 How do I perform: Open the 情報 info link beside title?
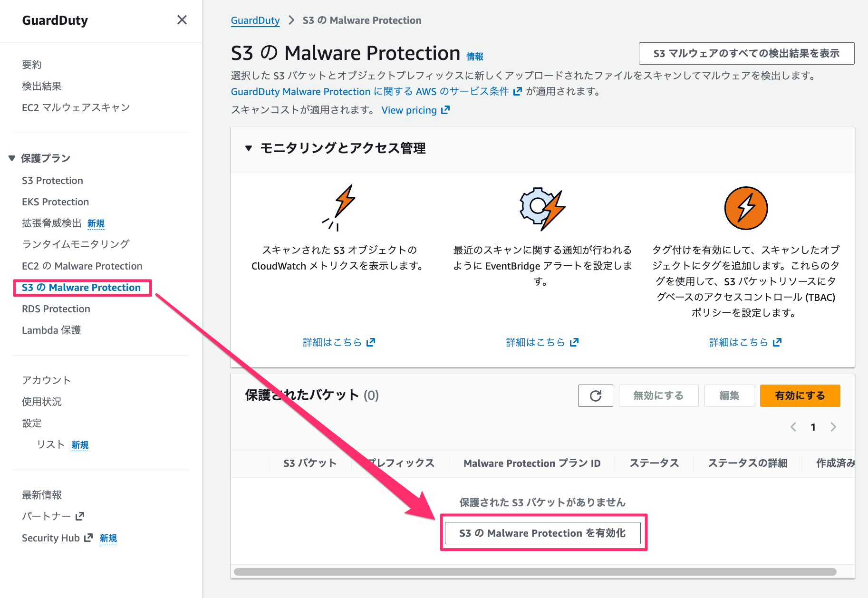[x=474, y=57]
